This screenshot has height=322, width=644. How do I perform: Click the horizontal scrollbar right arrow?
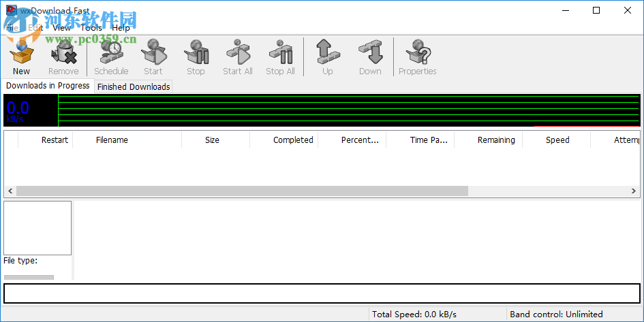(x=633, y=191)
